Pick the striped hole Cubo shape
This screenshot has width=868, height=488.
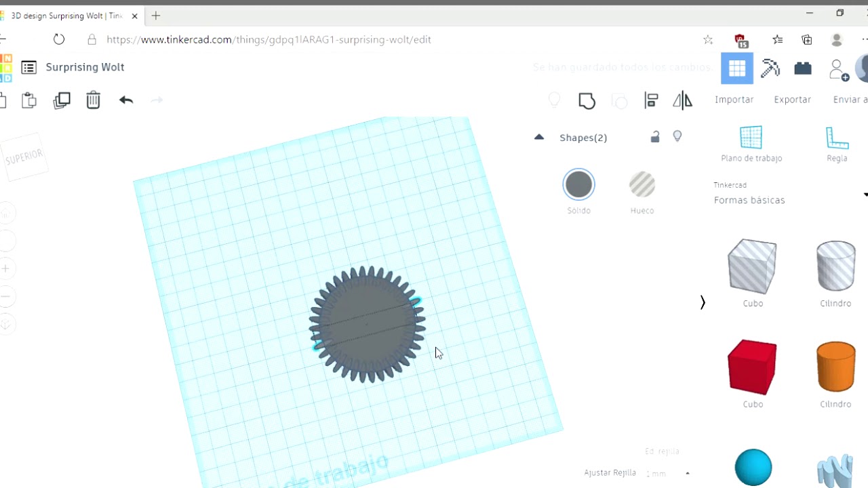click(752, 266)
